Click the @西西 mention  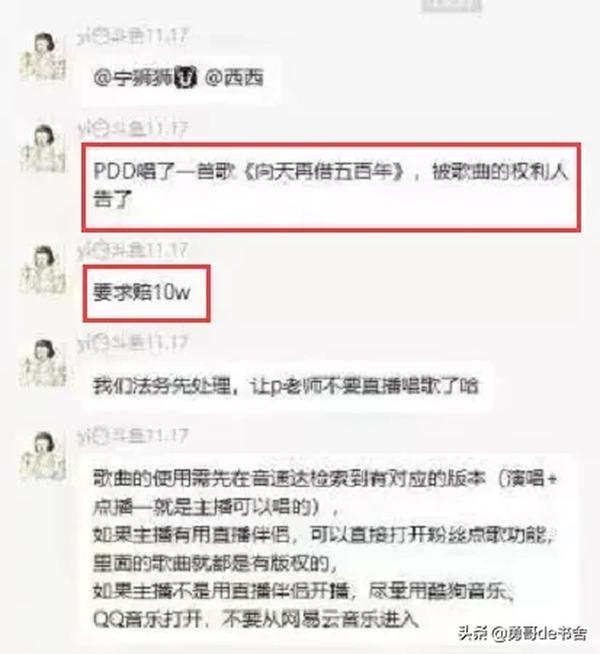pyautogui.click(x=234, y=78)
